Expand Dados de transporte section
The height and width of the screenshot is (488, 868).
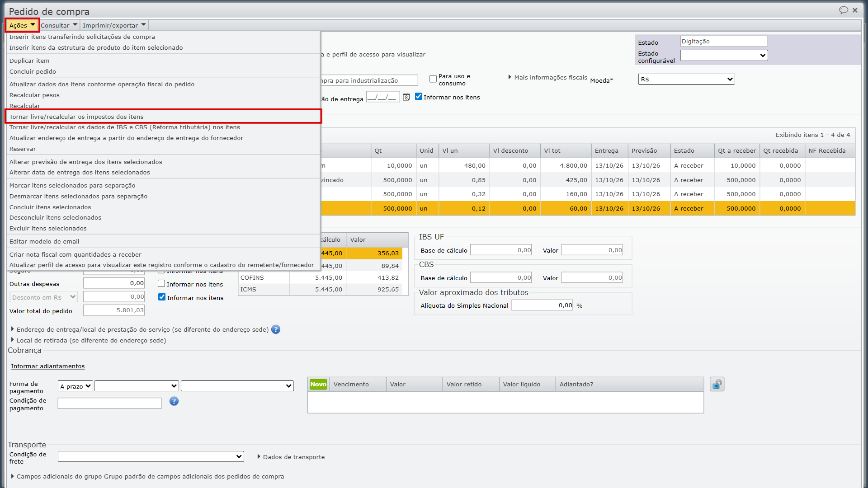(291, 457)
